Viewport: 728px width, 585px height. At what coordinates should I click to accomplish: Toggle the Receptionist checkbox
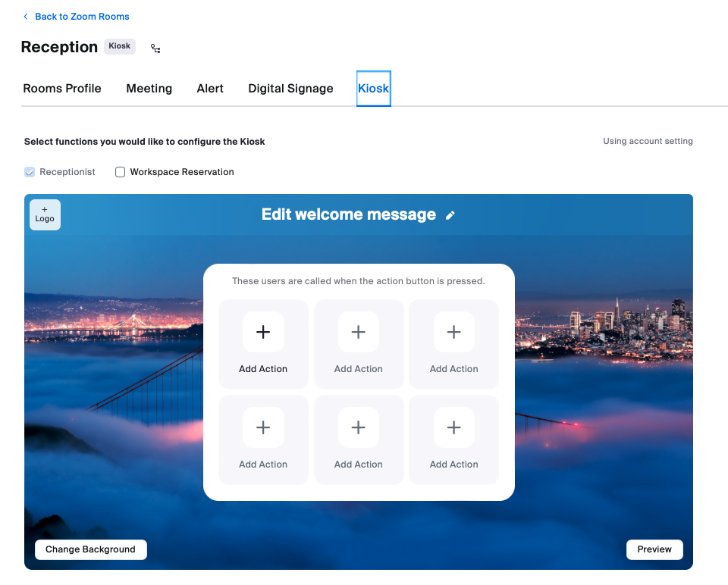[x=30, y=172]
